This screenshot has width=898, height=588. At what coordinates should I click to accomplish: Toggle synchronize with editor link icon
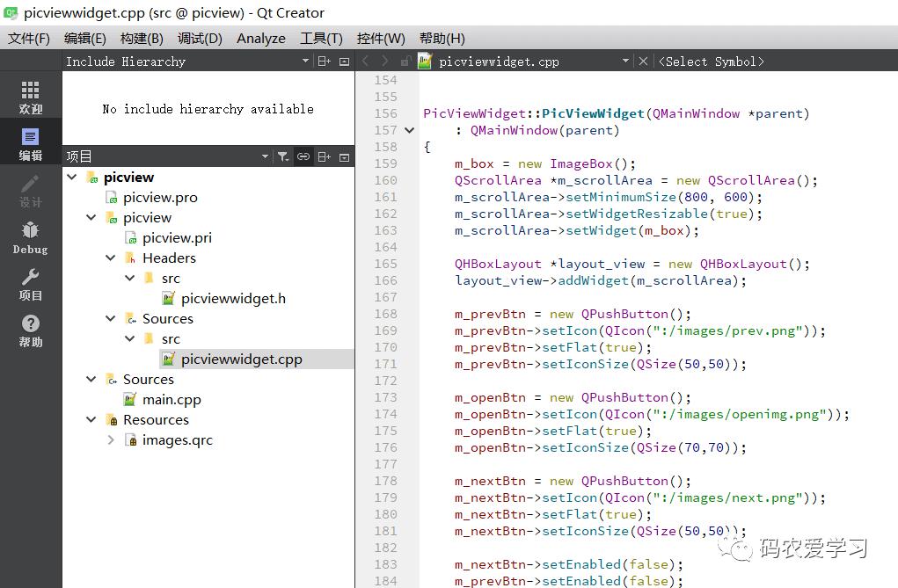[303, 156]
